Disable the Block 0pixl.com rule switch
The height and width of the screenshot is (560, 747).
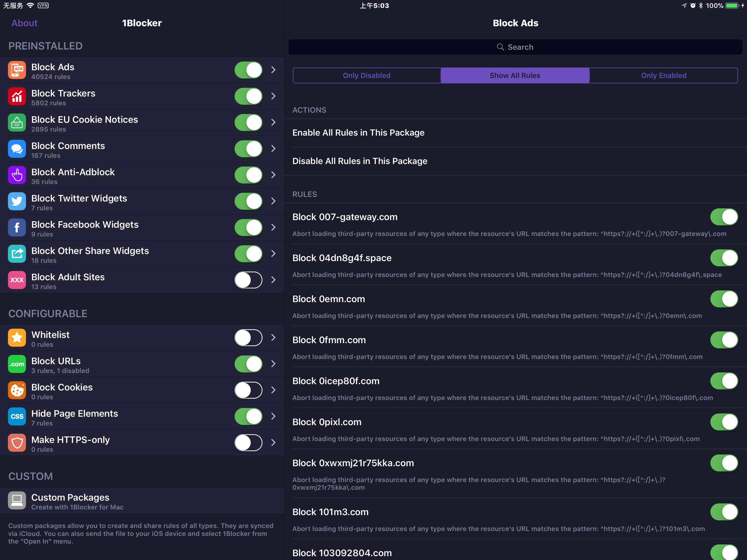click(724, 422)
